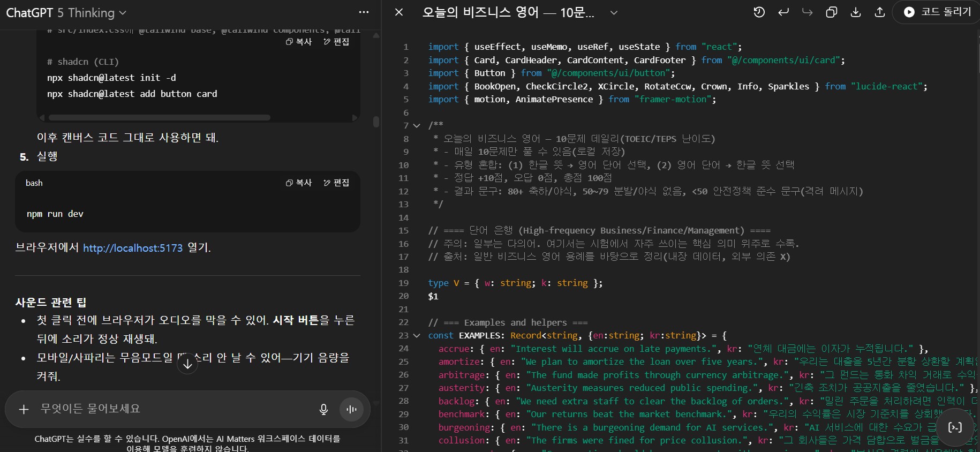980x452 pixels.
Task: Open the three-dot conversation options menu
Action: click(x=364, y=12)
